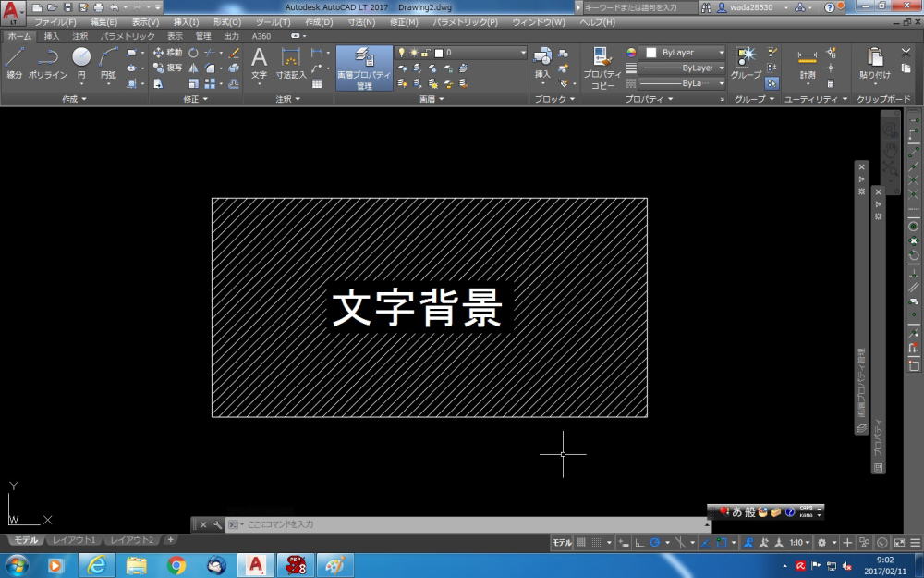This screenshot has height=578, width=924.
Task: Toggle group selection on/off in グループ panel
Action: [772, 84]
